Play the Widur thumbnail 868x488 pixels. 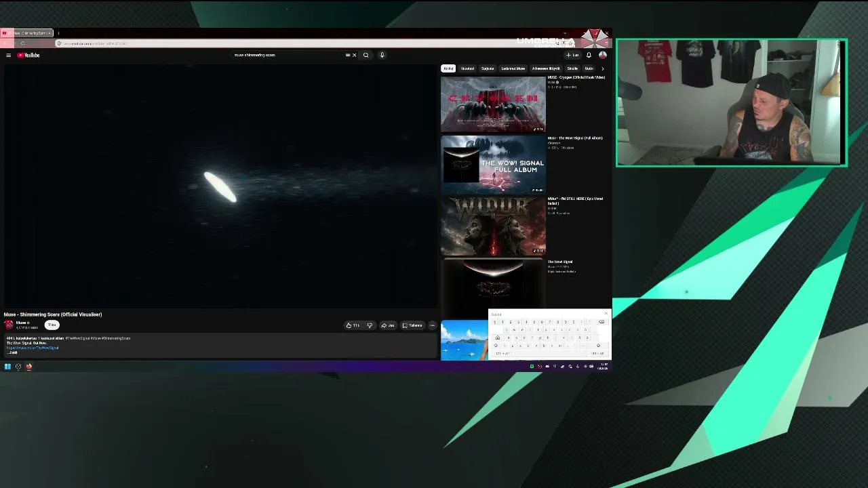[x=493, y=226]
